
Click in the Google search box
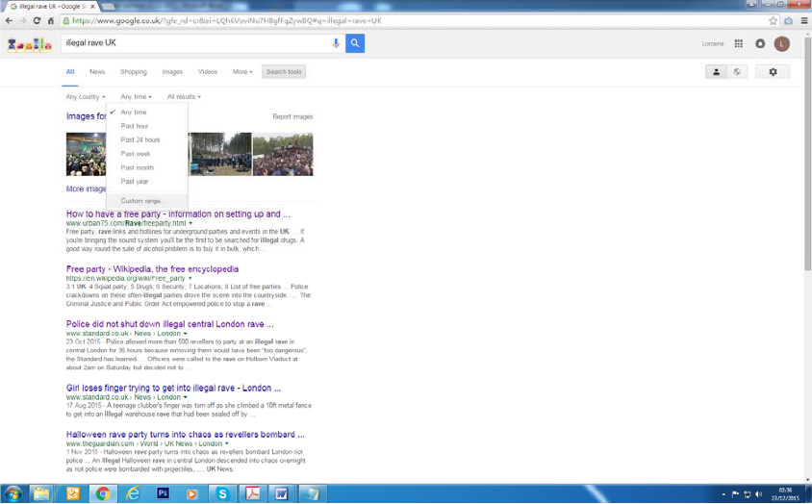pyautogui.click(x=192, y=43)
